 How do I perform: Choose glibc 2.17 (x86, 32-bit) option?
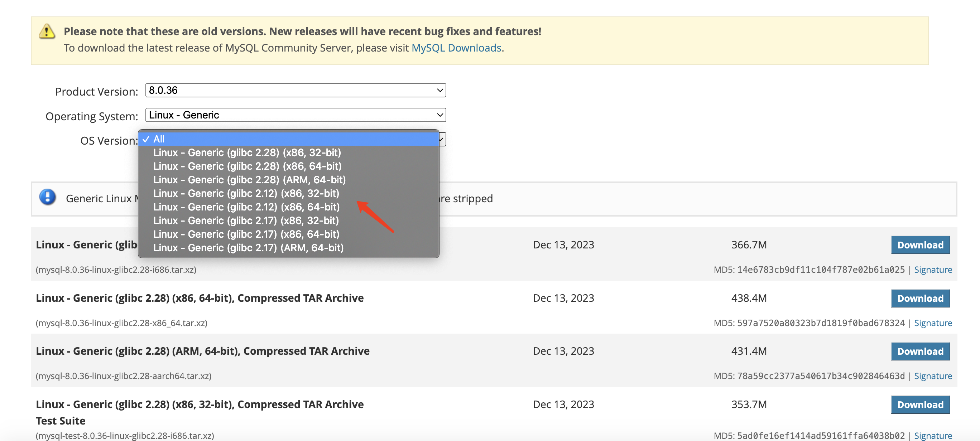289,220
